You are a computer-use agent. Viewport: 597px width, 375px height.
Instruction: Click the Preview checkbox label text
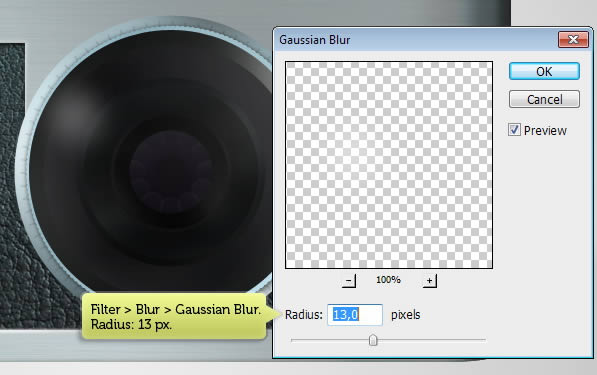tap(545, 131)
